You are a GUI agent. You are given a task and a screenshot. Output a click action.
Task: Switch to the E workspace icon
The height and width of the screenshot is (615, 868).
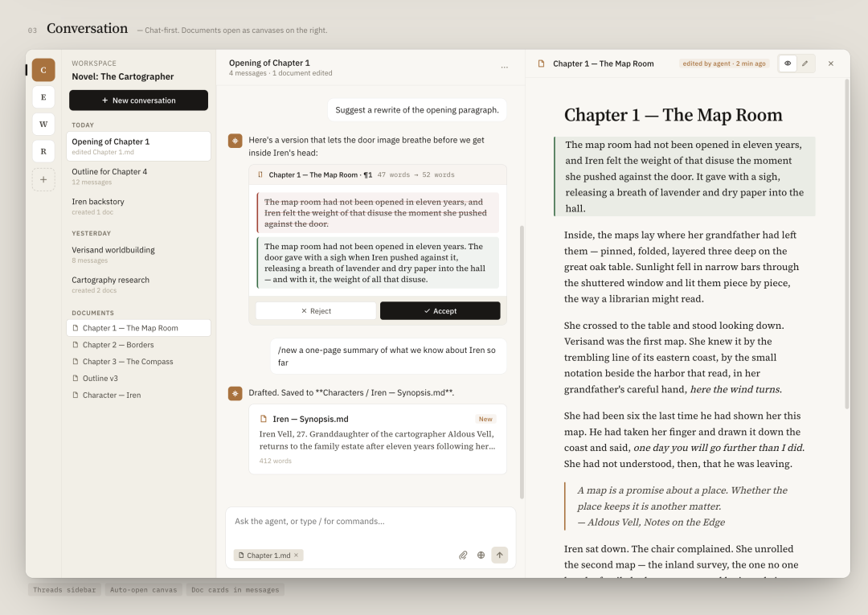(43, 97)
